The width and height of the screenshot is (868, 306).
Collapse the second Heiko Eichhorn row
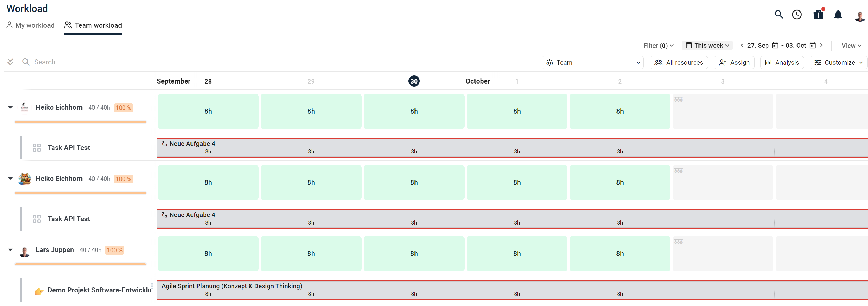coord(10,179)
